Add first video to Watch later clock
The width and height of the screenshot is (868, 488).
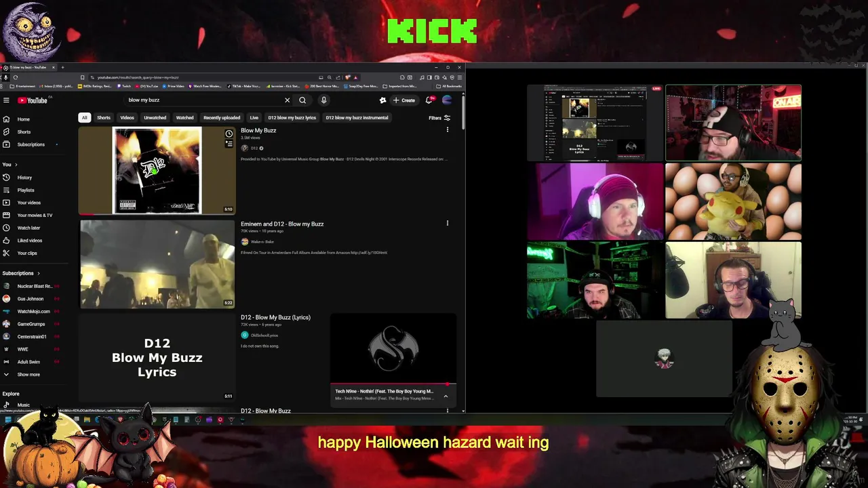[229, 134]
